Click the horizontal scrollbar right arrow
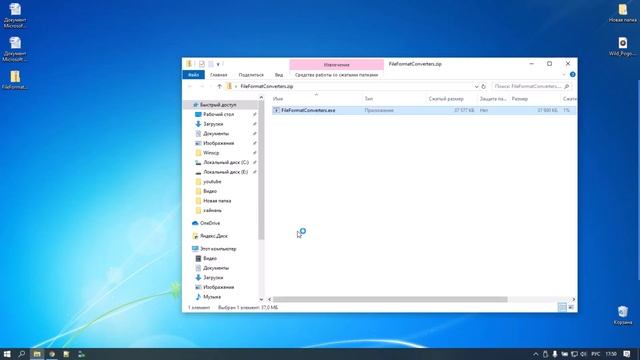The image size is (640, 360). [573, 300]
